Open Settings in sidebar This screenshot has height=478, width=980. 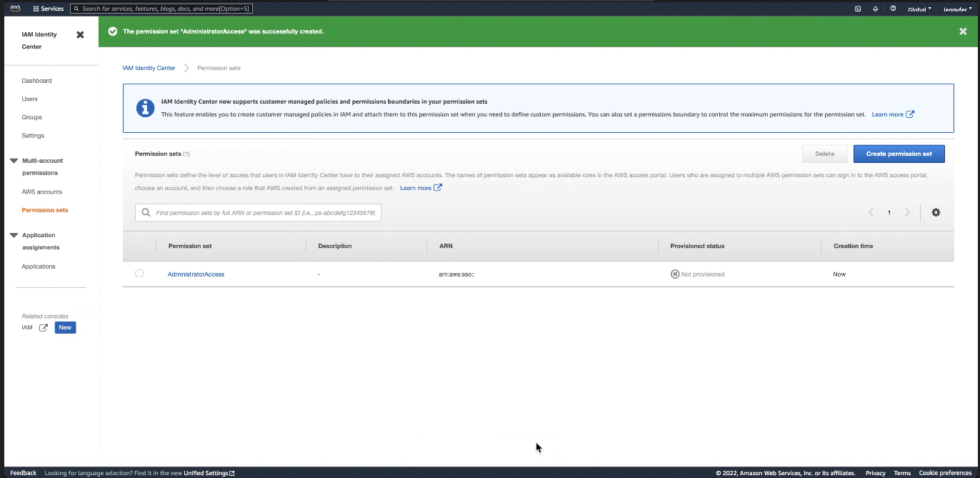coord(33,135)
